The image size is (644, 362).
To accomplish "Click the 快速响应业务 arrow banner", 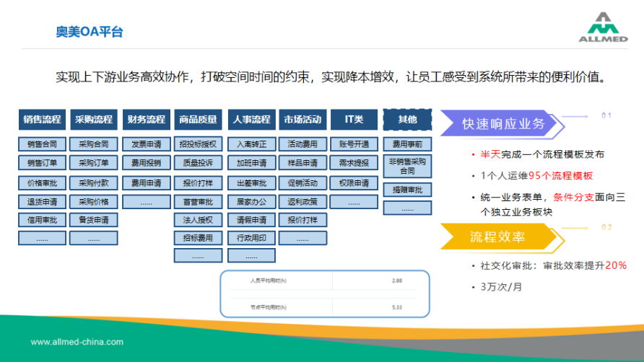I will [502, 123].
